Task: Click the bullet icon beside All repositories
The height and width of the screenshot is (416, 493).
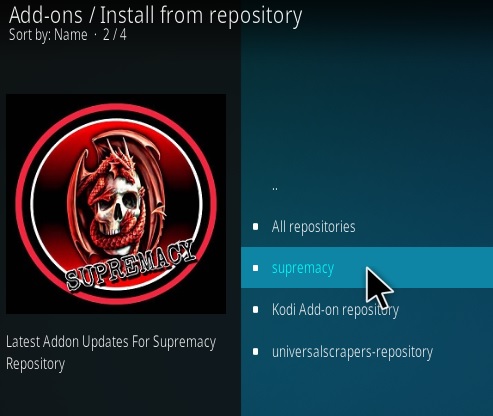Action: (x=256, y=227)
